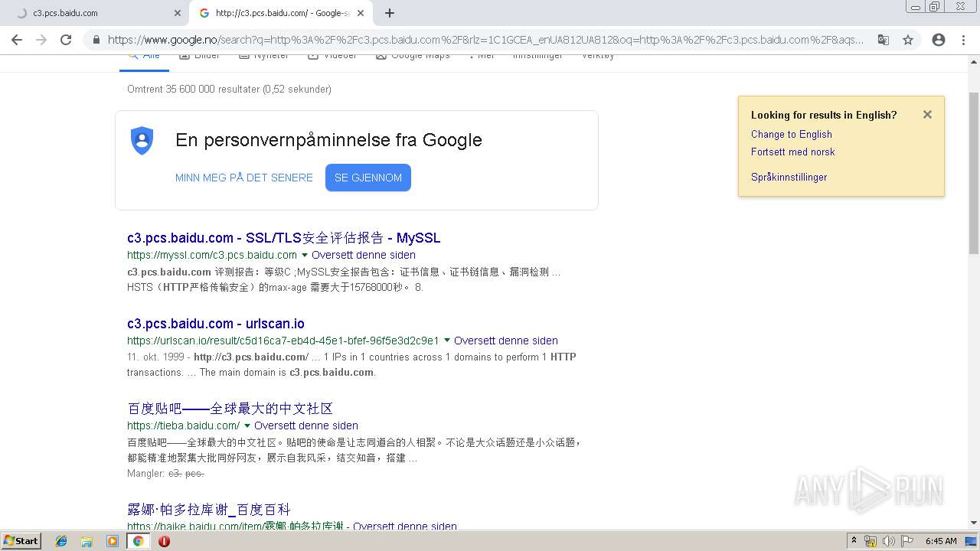Open Språkinnstillinger language settings
Image resolution: width=980 pixels, height=551 pixels.
pos(789,177)
